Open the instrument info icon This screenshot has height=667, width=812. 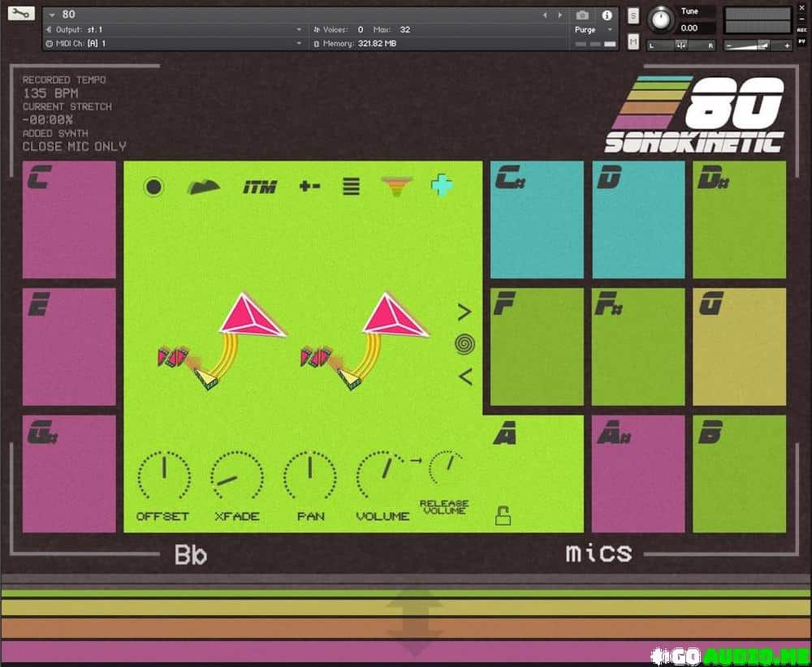tap(607, 15)
